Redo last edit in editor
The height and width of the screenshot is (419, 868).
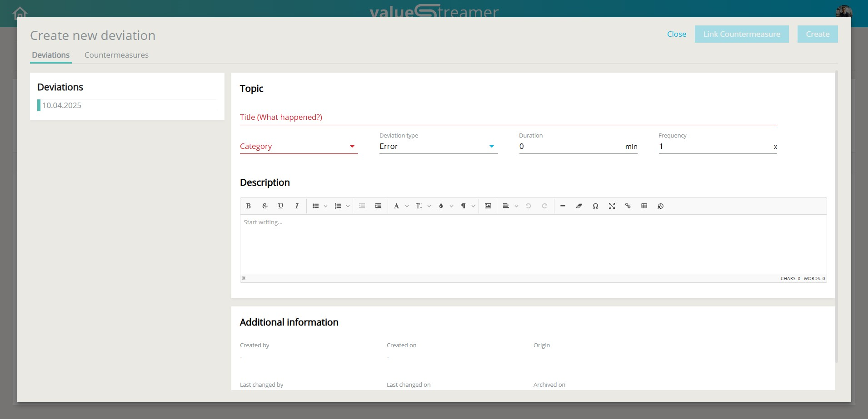(544, 206)
